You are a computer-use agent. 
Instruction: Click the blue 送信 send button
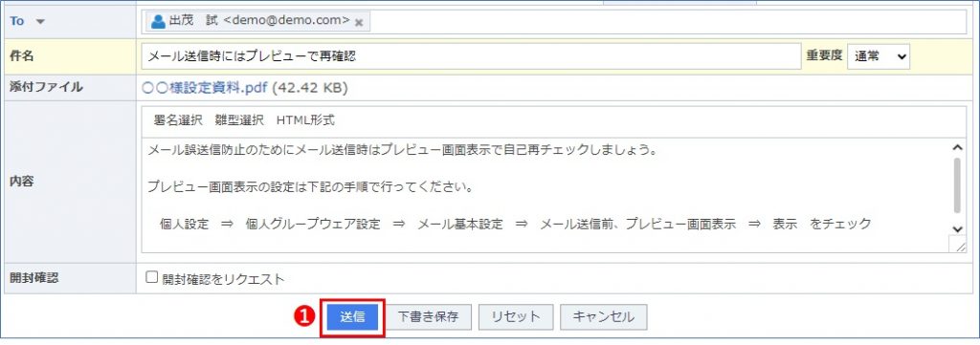352,317
